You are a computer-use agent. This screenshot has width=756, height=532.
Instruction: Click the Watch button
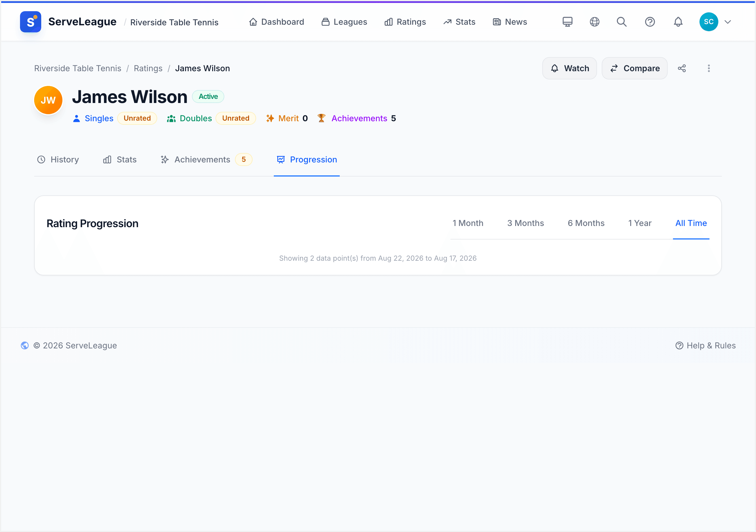click(x=569, y=68)
